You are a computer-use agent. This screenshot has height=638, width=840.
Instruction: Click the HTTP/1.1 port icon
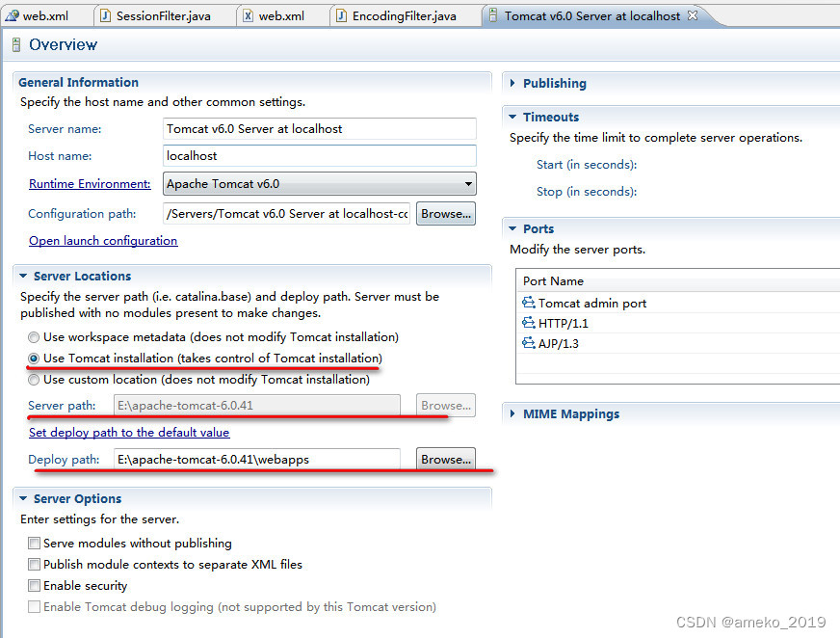pos(528,323)
